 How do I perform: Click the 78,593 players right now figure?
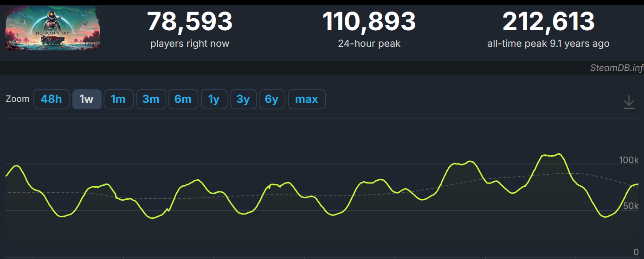coord(190,21)
